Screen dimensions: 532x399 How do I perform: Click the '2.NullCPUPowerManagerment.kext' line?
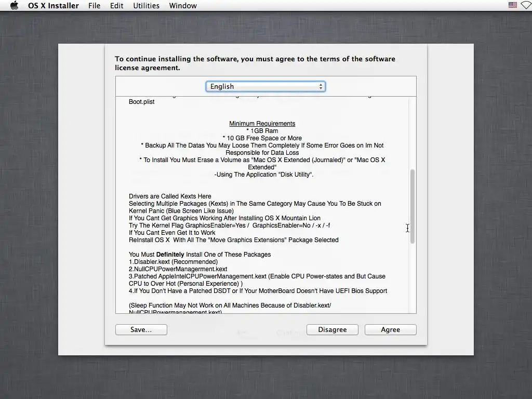[178, 269]
